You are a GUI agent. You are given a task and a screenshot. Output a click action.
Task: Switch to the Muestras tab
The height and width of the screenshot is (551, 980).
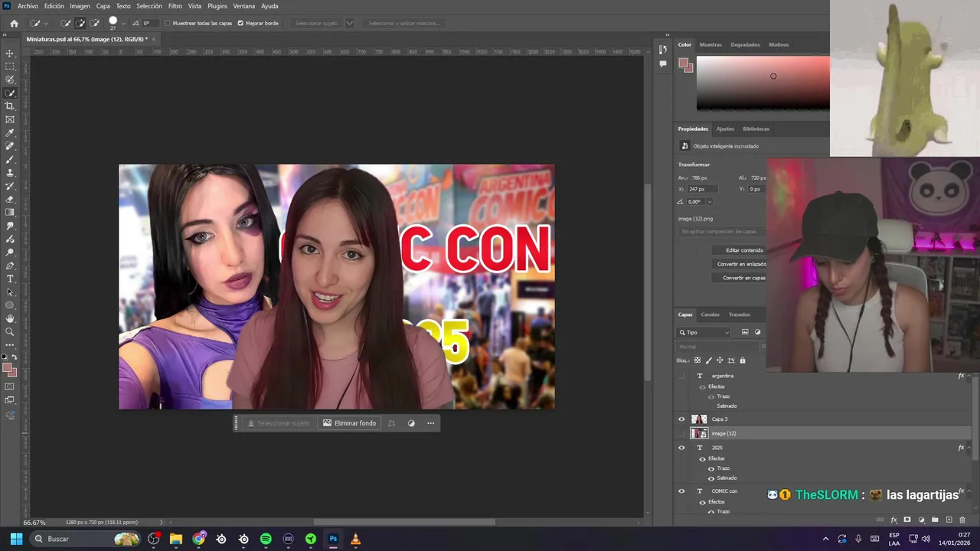click(x=710, y=44)
